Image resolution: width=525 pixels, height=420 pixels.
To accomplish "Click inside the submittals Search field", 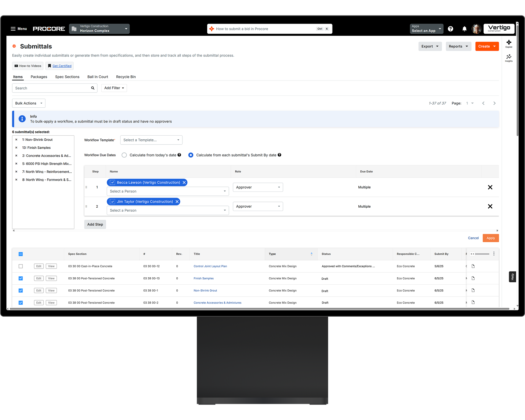I will point(50,88).
